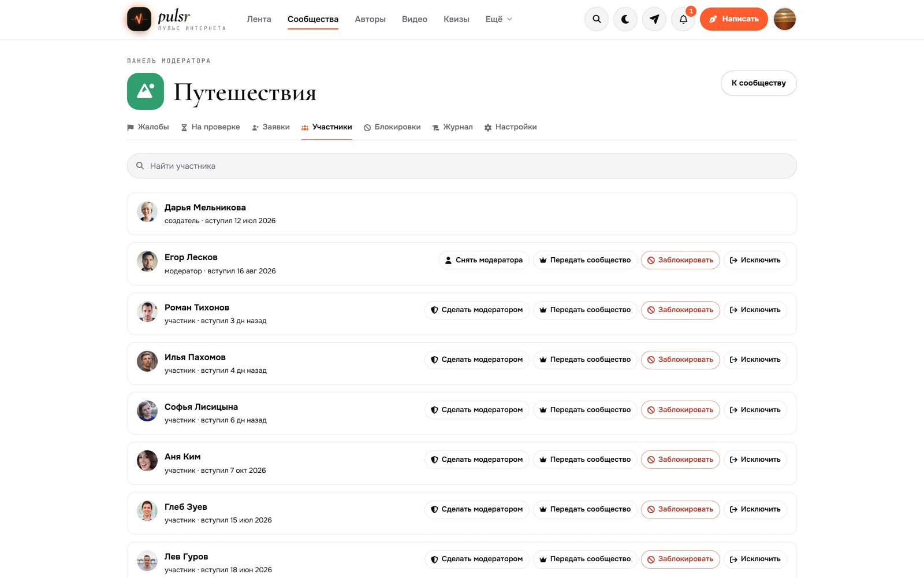
Task: Click the name Глеб Зуев
Action: tap(186, 507)
